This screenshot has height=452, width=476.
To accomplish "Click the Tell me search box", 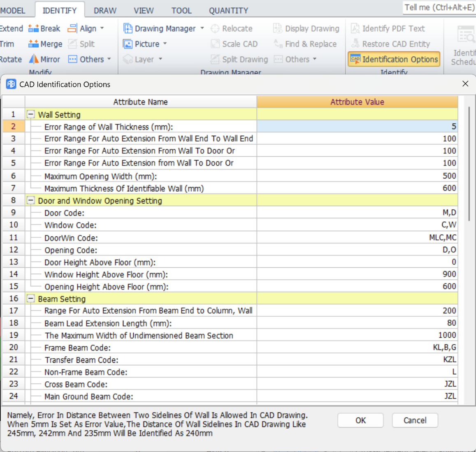I will (439, 7).
